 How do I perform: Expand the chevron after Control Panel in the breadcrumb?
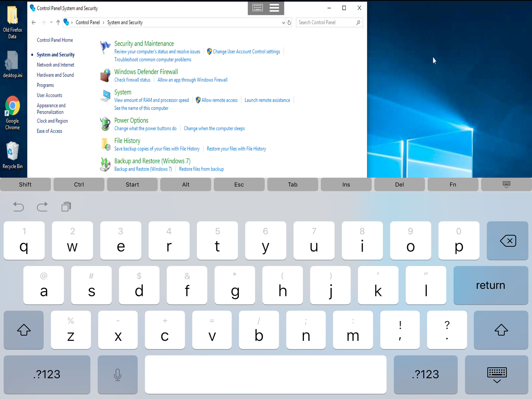tap(103, 23)
